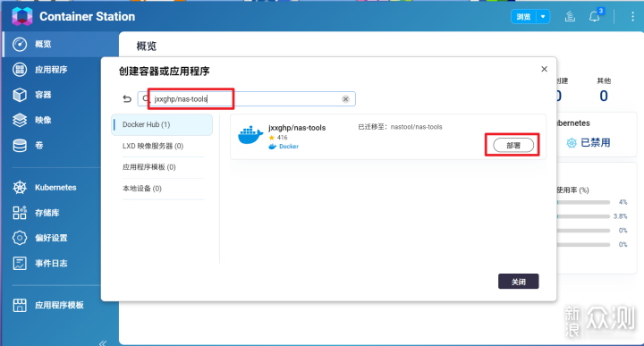
Task: Click the 存储库 repository icon
Action: (x=20, y=213)
